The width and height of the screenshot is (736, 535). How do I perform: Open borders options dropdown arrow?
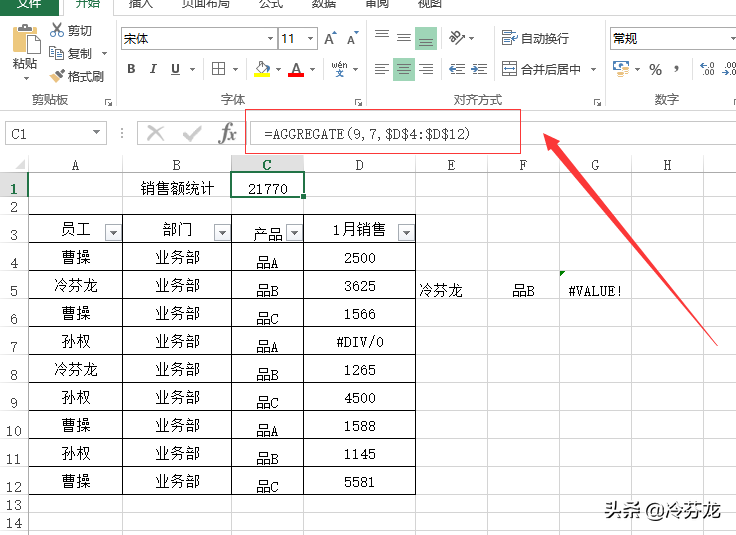coord(235,69)
